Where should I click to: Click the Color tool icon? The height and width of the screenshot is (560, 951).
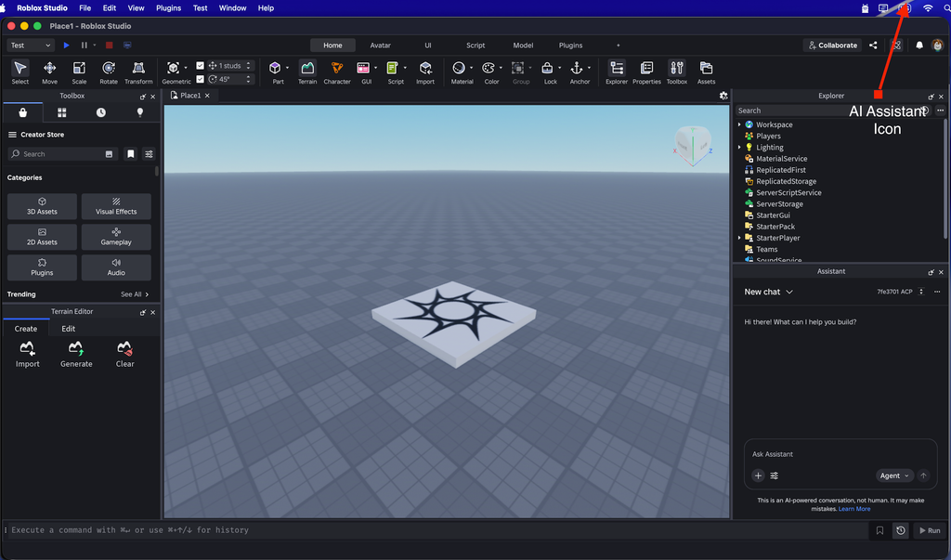click(x=489, y=68)
